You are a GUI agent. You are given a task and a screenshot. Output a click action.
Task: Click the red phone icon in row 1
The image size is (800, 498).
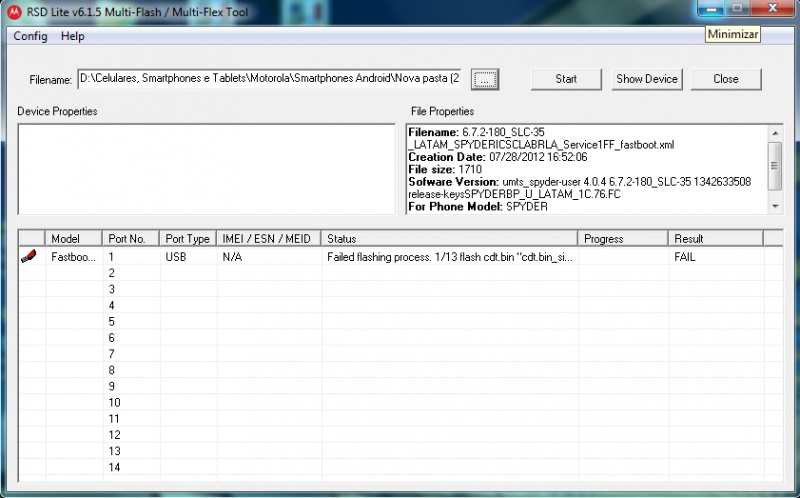coord(29,256)
